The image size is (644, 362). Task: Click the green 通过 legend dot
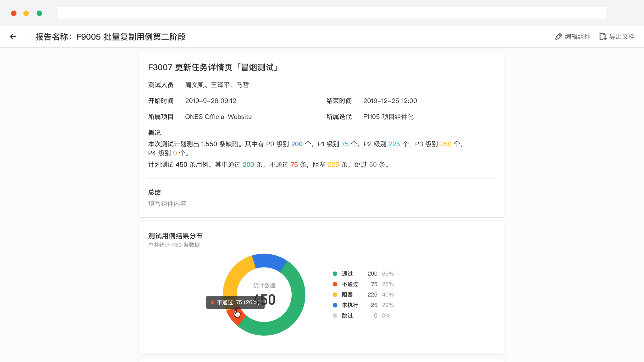pos(335,274)
